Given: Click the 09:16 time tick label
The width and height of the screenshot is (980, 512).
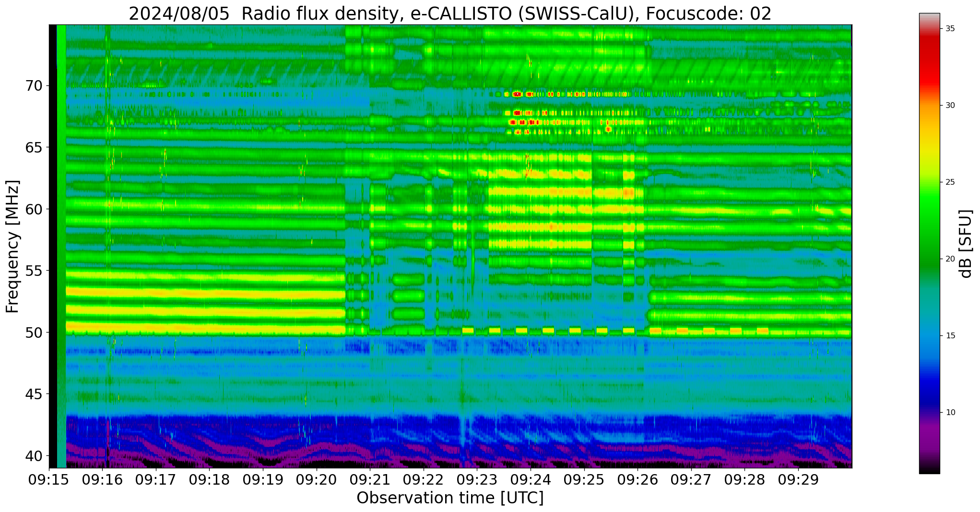Looking at the screenshot, I should tap(103, 479).
